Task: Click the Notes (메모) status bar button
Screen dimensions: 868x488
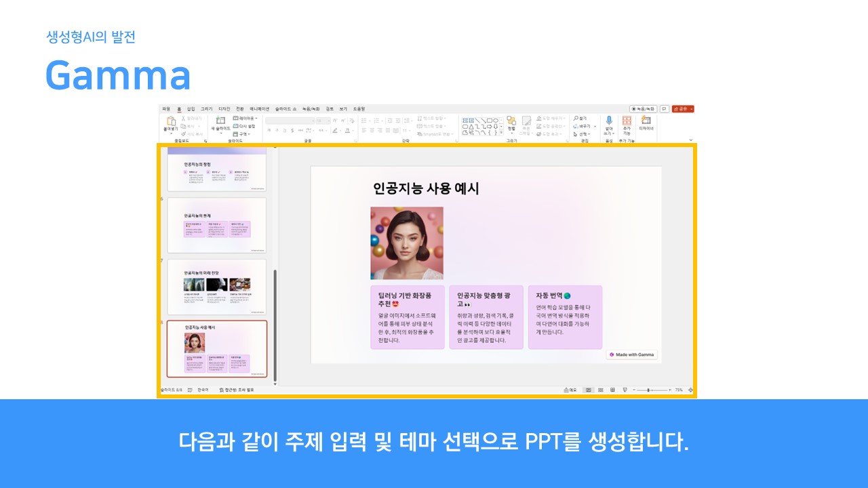Action: [x=570, y=390]
